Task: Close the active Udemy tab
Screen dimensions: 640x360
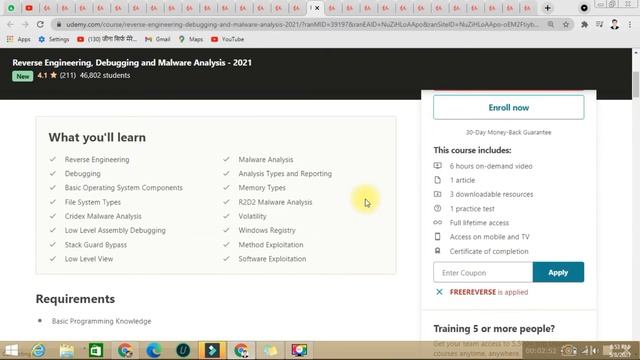Action: [317, 8]
